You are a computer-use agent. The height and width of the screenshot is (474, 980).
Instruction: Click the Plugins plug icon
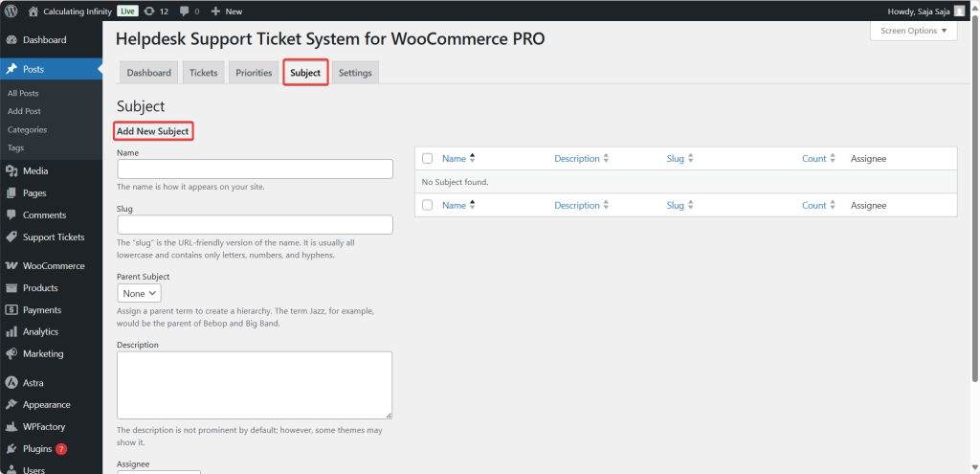11,449
